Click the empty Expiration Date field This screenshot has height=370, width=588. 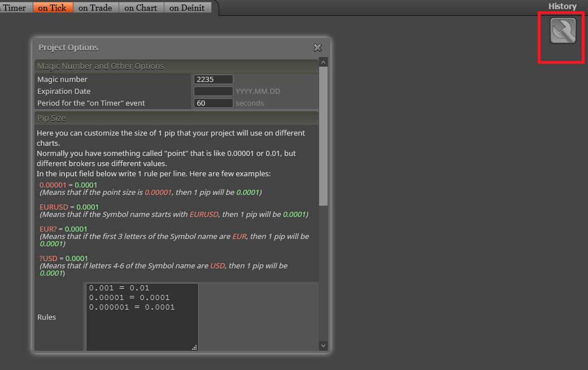[x=214, y=91]
